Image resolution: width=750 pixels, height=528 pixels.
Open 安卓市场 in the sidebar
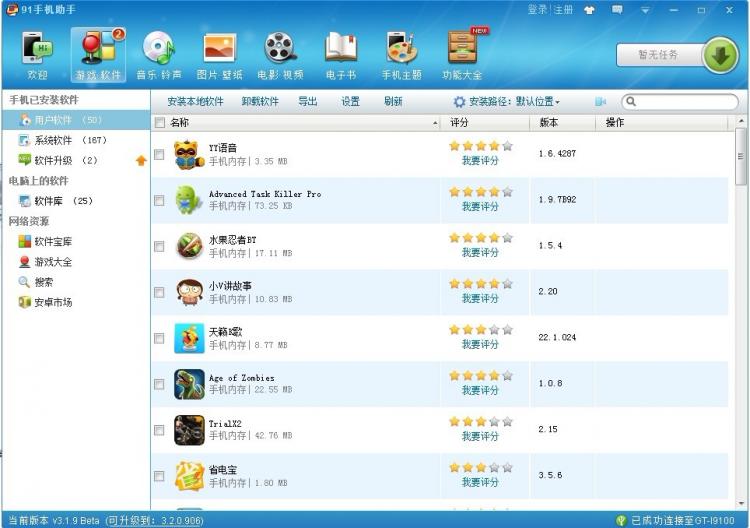76,302
